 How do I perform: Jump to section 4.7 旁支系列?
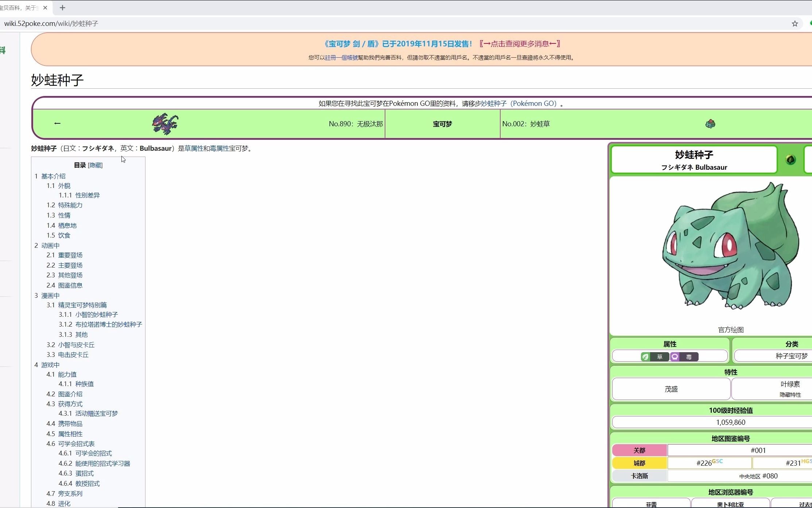(x=70, y=494)
